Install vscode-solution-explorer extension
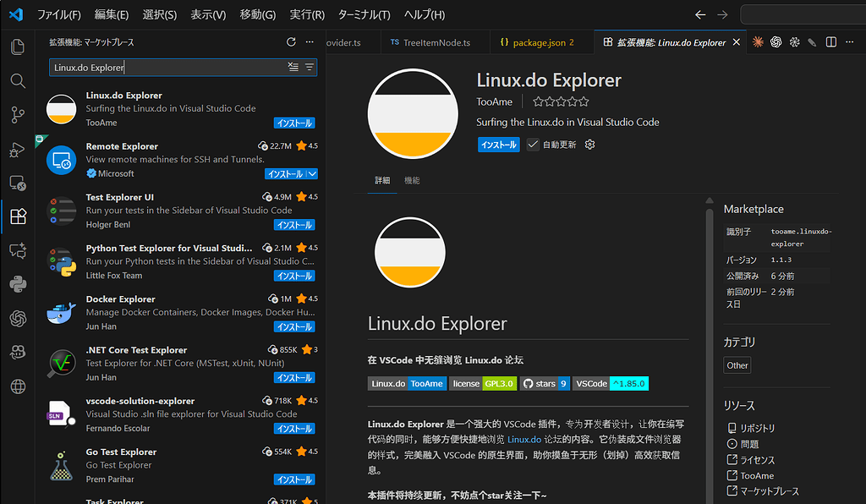866x504 pixels. tap(294, 429)
